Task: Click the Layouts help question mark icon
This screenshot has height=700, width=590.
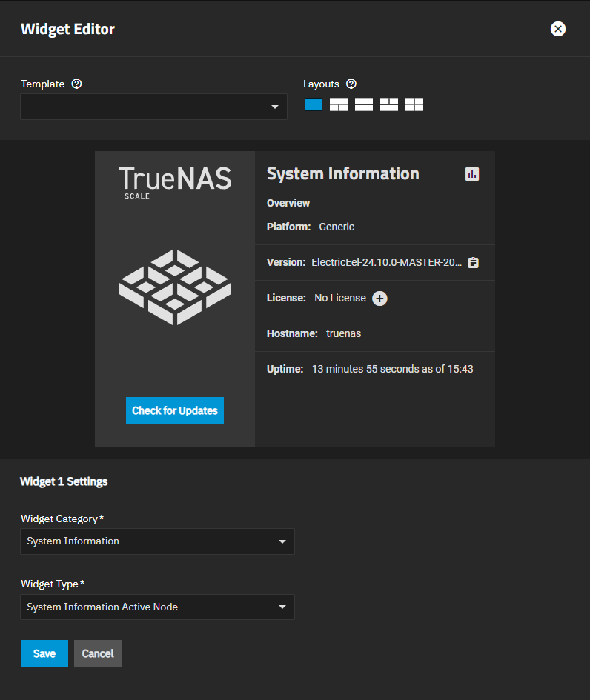Action: pos(351,84)
